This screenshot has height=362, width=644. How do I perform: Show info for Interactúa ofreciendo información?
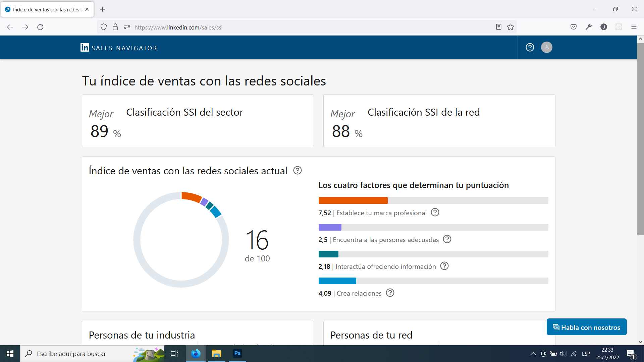444,266
